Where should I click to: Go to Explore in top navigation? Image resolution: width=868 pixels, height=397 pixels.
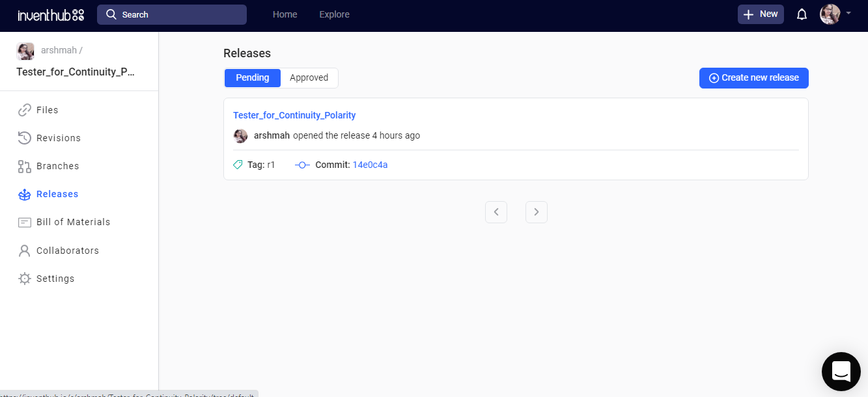(x=334, y=14)
